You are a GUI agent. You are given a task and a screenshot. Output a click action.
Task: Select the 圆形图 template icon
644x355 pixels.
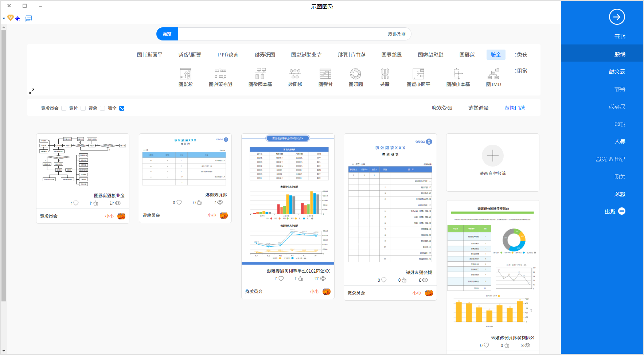(x=356, y=74)
